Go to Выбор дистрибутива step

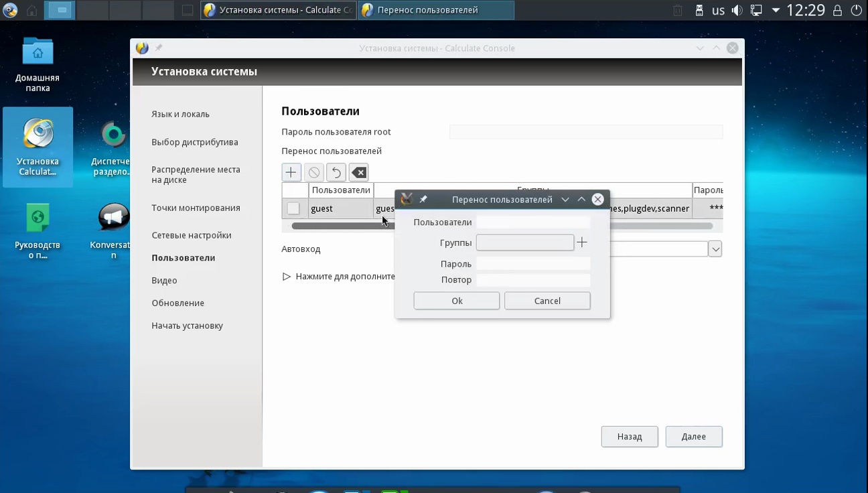tap(195, 142)
